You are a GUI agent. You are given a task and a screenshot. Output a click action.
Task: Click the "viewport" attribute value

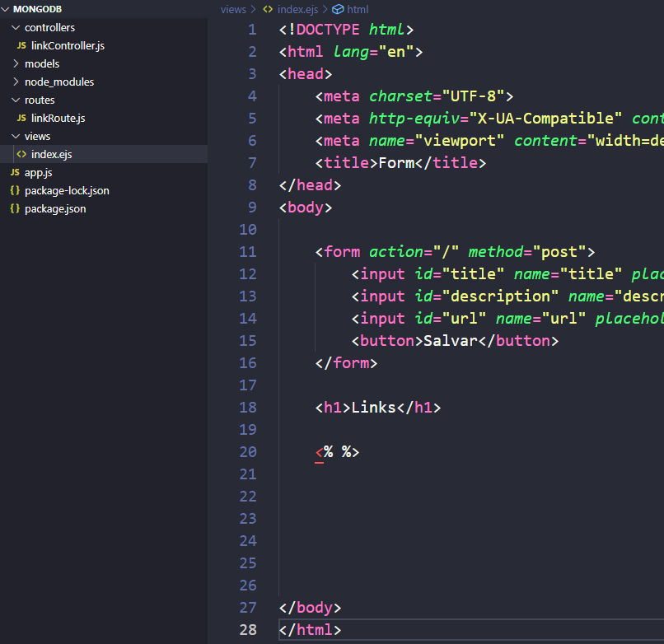coord(460,141)
